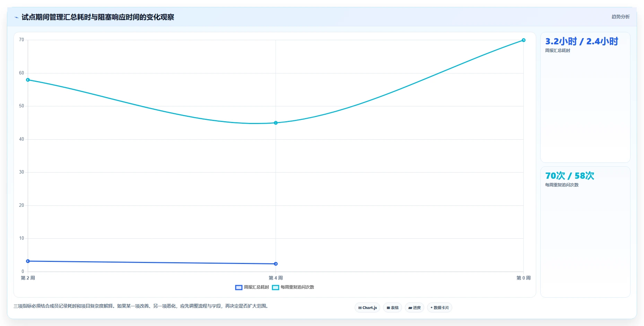Select the 数据卡片 tag
The height and width of the screenshot is (326, 644).
440,308
